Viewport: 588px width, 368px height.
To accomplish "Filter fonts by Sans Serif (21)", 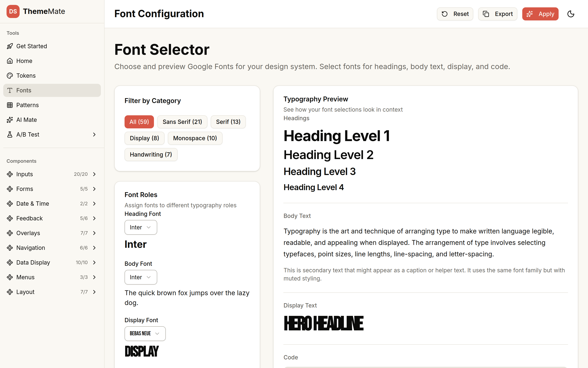I will 182,122.
